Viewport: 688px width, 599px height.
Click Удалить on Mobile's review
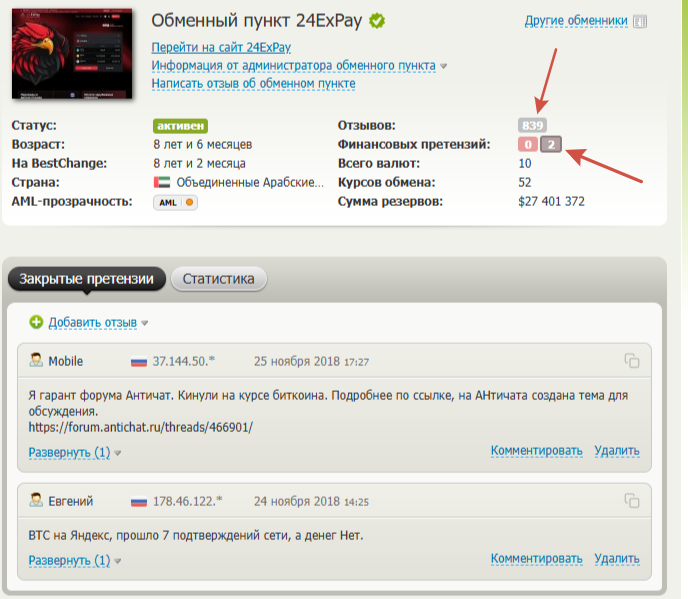(617, 451)
